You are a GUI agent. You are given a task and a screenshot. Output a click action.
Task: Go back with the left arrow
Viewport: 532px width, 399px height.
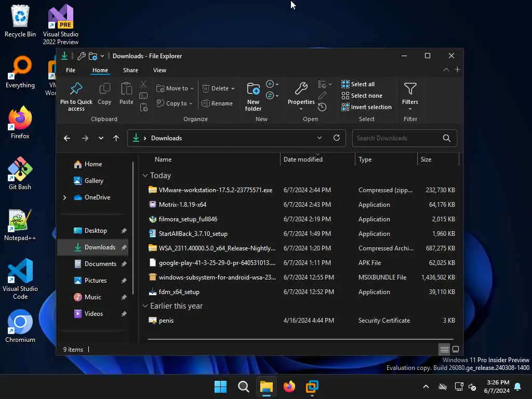click(x=67, y=138)
